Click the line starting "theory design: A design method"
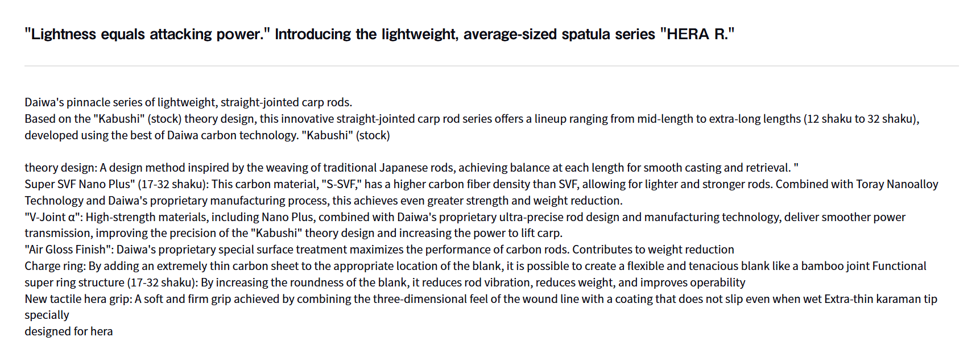 [x=228, y=168]
